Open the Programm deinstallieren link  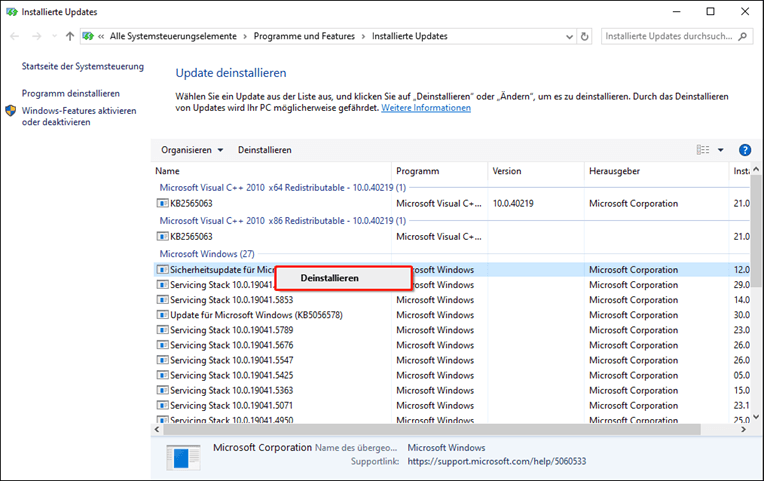[x=71, y=93]
